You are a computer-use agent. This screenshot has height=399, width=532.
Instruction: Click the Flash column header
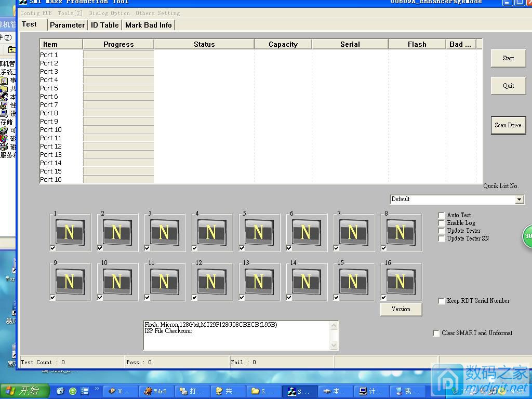coord(417,45)
